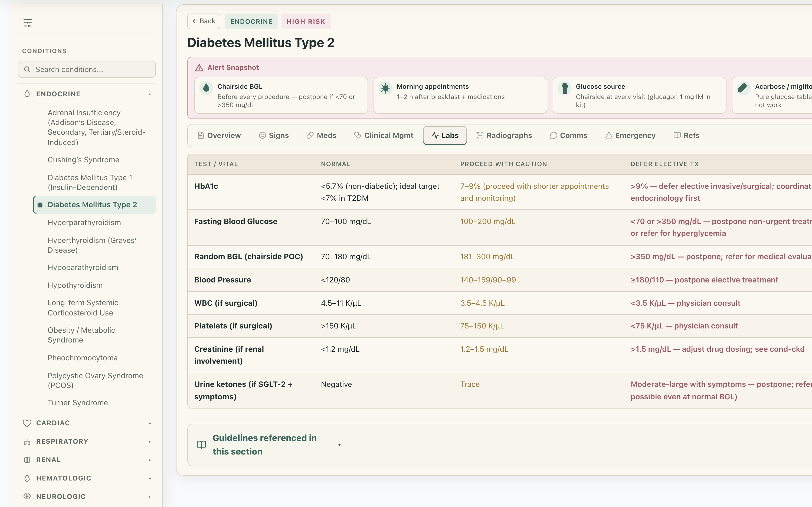Image resolution: width=812 pixels, height=507 pixels.
Task: Select Diabetes Mellitus Type 2 in sidebar
Action: 94,205
